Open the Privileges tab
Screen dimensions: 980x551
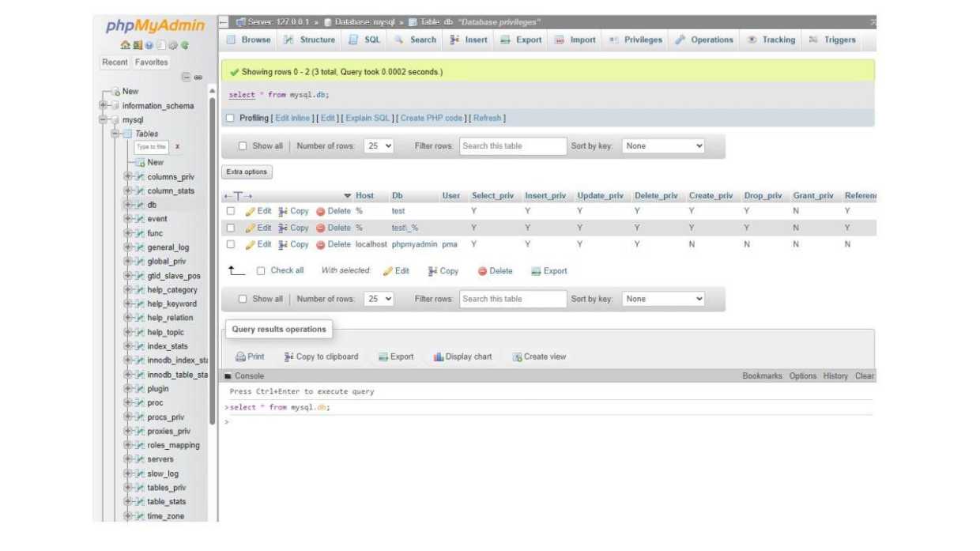pyautogui.click(x=642, y=39)
